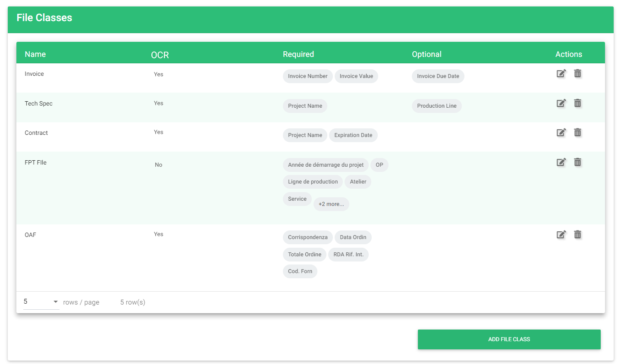Click Project Name chip in Contract row
624x364 pixels.
(305, 135)
